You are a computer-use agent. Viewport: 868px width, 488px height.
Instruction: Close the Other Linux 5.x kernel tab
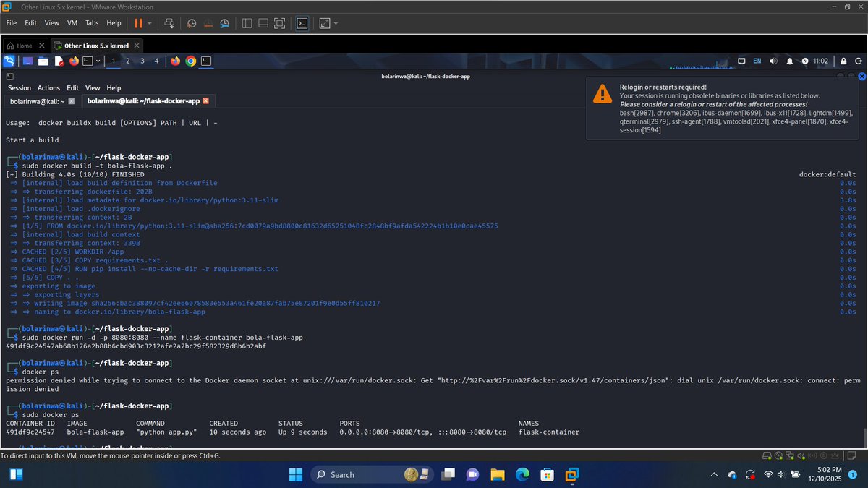(138, 46)
